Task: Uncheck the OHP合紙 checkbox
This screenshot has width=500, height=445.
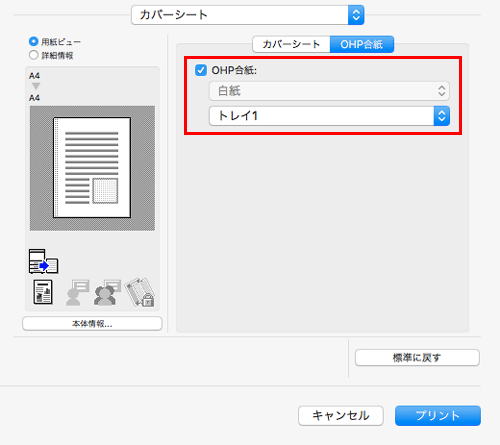Action: [201, 70]
